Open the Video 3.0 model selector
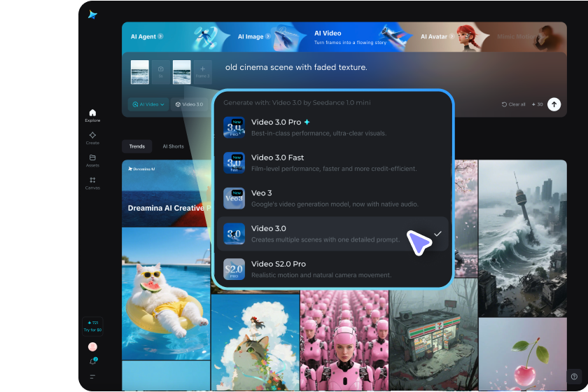Screen dimensions: 588x392 190,104
